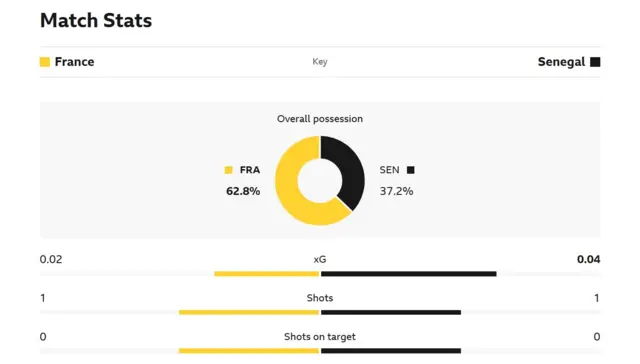Click the yellow France key swatch
This screenshot has height=364, width=640.
(x=45, y=62)
